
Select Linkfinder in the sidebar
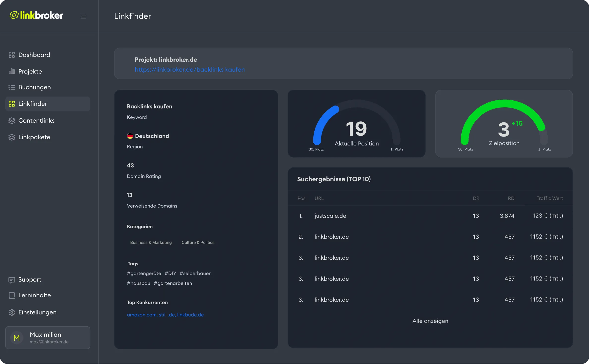tap(48, 104)
